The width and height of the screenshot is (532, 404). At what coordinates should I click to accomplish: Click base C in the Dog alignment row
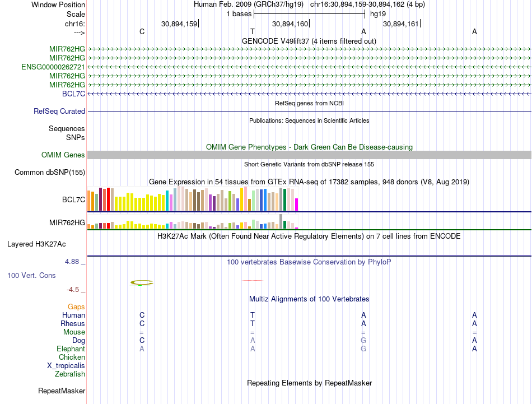click(142, 340)
